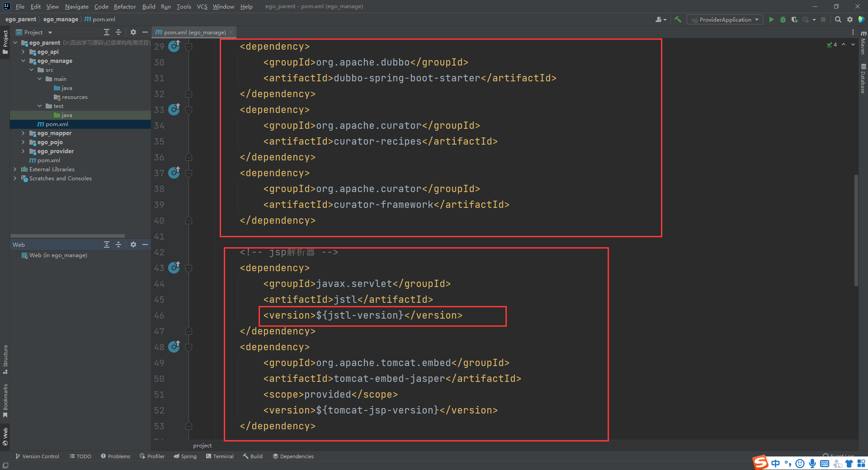This screenshot has width=868, height=470.
Task: Click the Project panel horizontal scrollbar
Action: 67,235
